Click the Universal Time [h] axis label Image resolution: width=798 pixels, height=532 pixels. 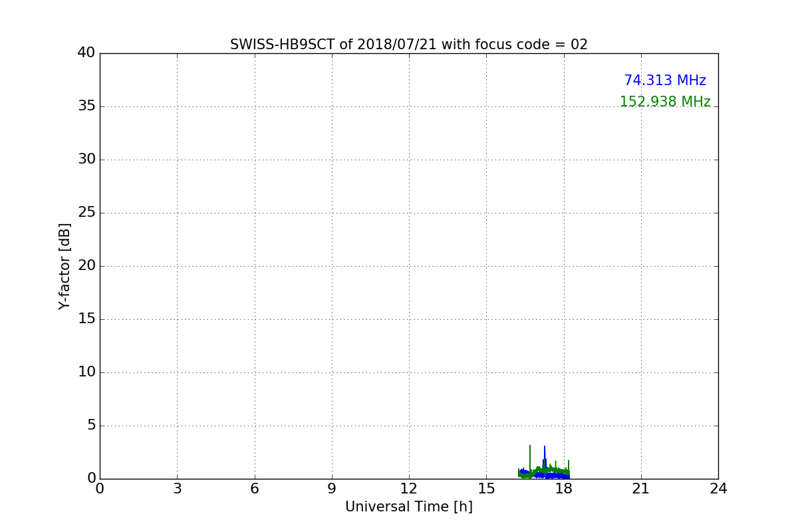(x=409, y=507)
